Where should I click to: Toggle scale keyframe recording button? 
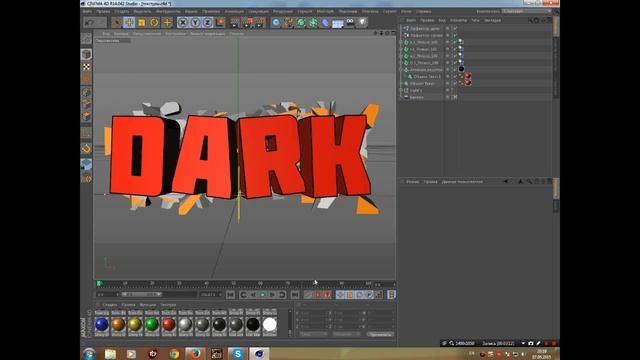tap(350, 295)
